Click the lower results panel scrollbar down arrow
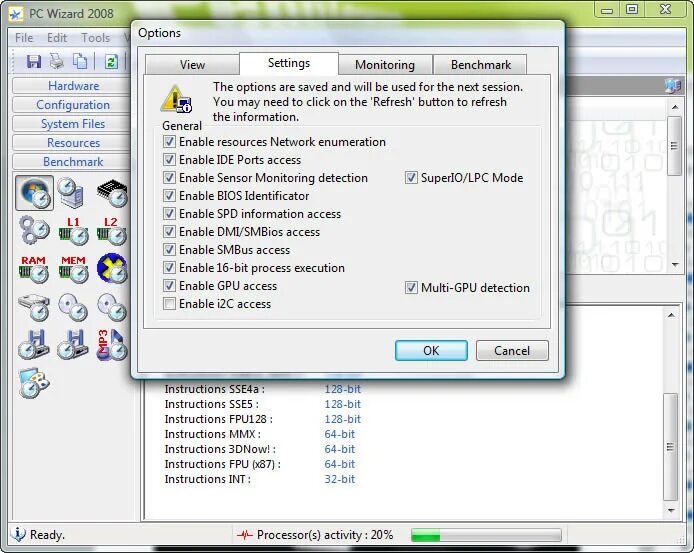 pos(671,510)
